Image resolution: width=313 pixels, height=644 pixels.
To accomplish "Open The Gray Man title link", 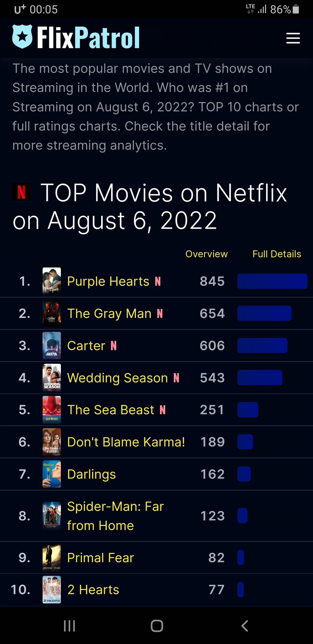I will [109, 314].
